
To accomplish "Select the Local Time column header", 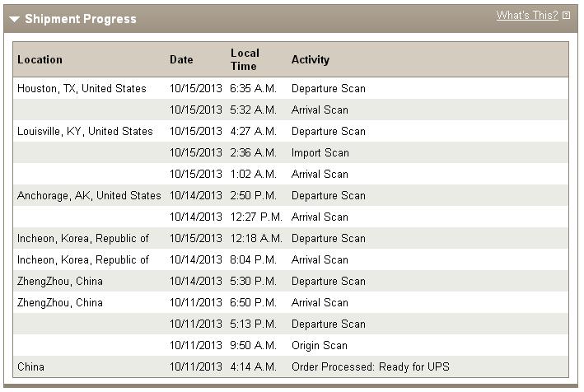I will [x=245, y=59].
